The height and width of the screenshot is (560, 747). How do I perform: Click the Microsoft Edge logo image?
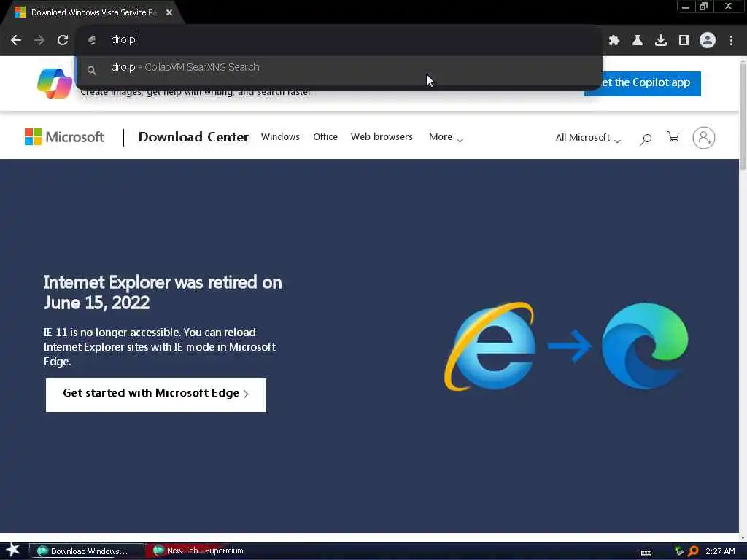click(x=645, y=346)
